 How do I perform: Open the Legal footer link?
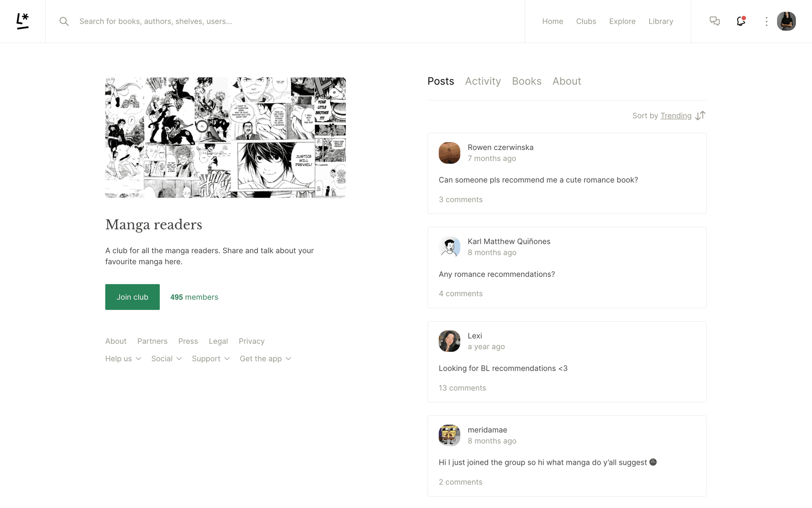coord(218,341)
